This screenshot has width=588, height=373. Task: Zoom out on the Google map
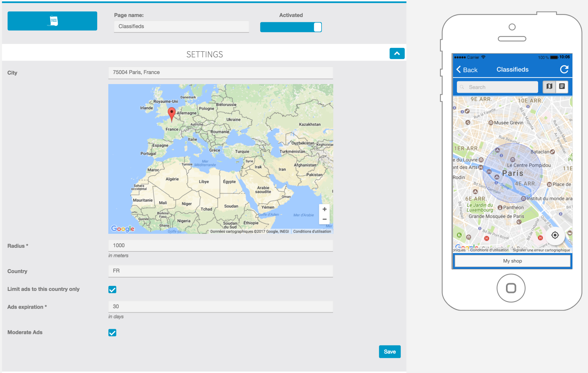[324, 219]
